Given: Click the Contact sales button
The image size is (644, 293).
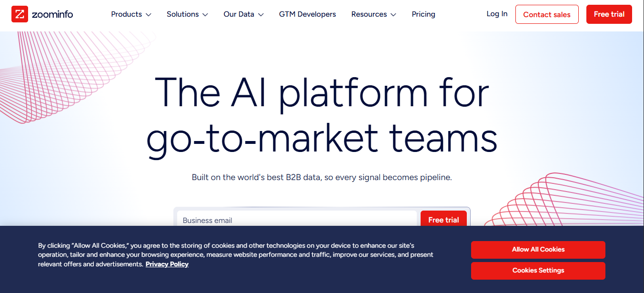Looking at the screenshot, I should tap(547, 14).
